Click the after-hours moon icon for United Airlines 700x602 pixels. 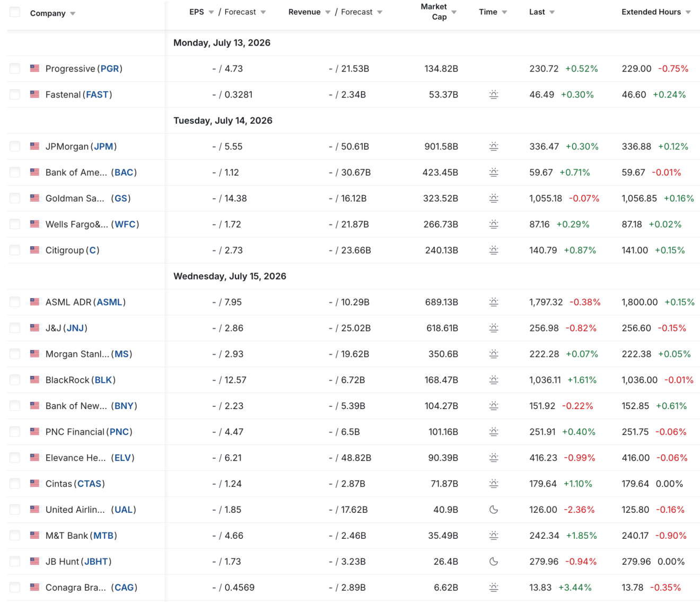pos(493,510)
